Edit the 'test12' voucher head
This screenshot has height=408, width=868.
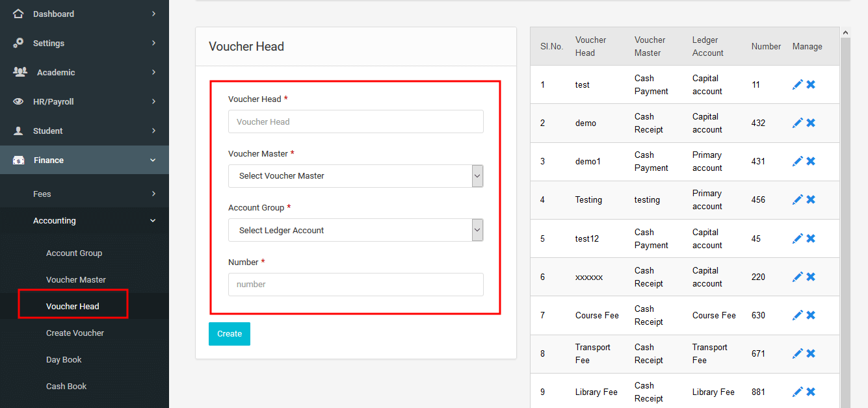click(798, 238)
